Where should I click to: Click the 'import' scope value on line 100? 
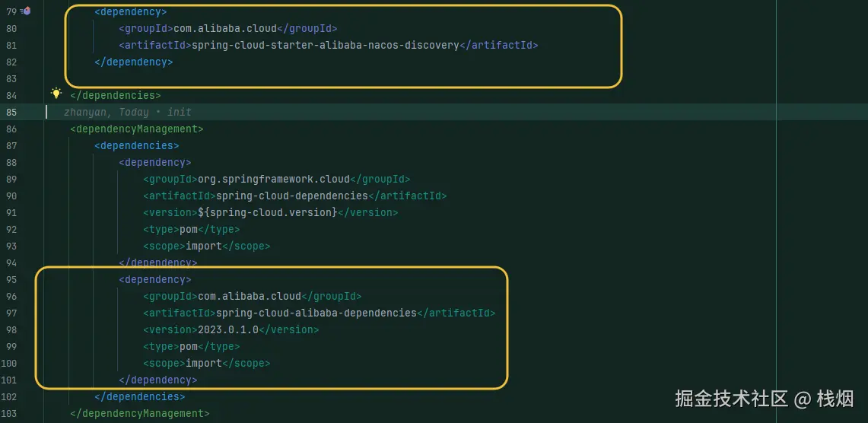[204, 363]
